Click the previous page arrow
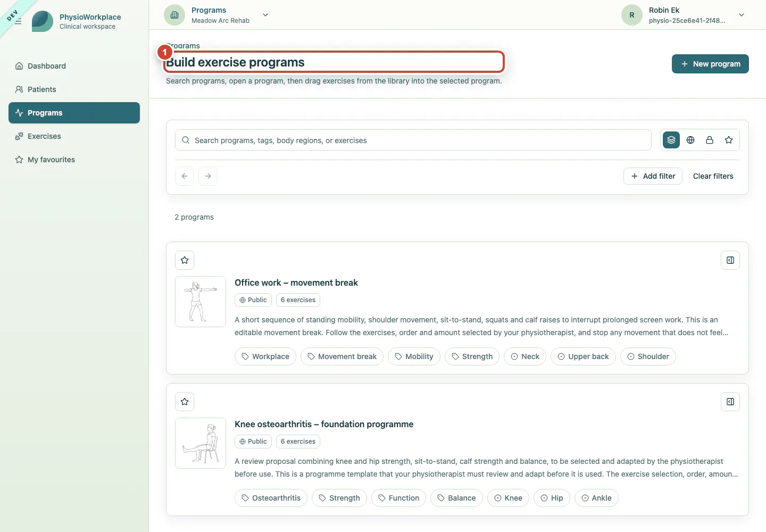The height and width of the screenshot is (532, 766). 185,176
